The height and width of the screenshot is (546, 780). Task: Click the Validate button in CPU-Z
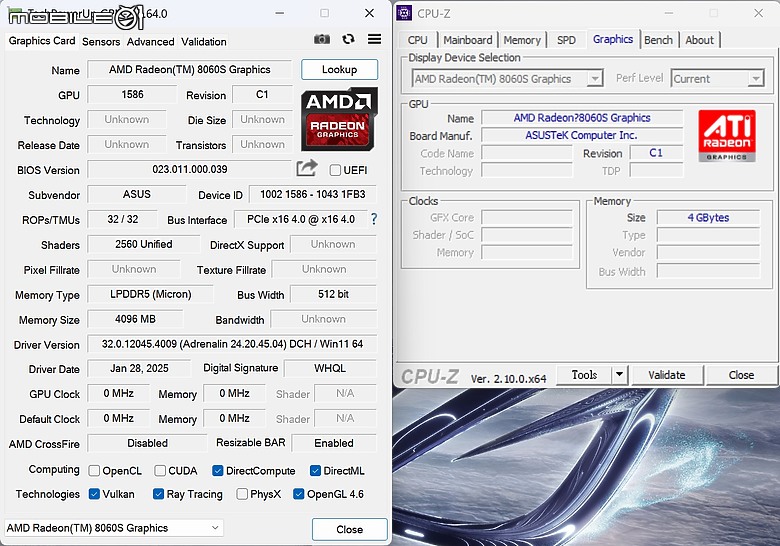pos(667,374)
